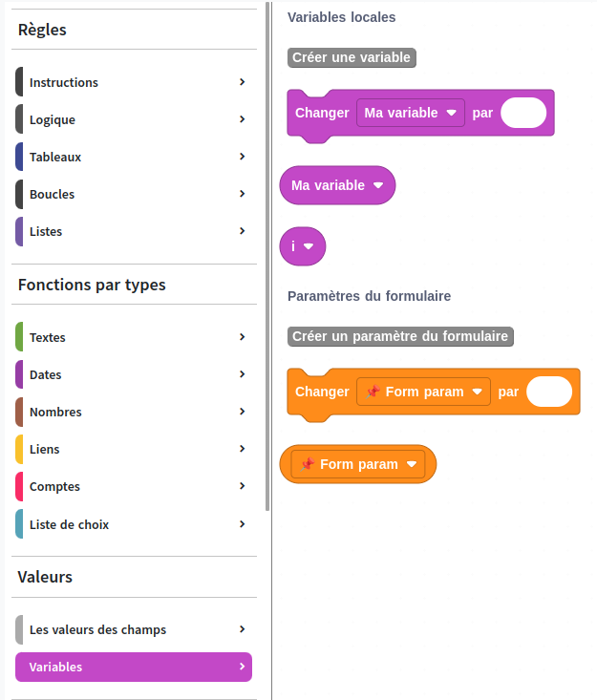Click the purple Dates color marker
This screenshot has width=597, height=700.
[x=20, y=374]
